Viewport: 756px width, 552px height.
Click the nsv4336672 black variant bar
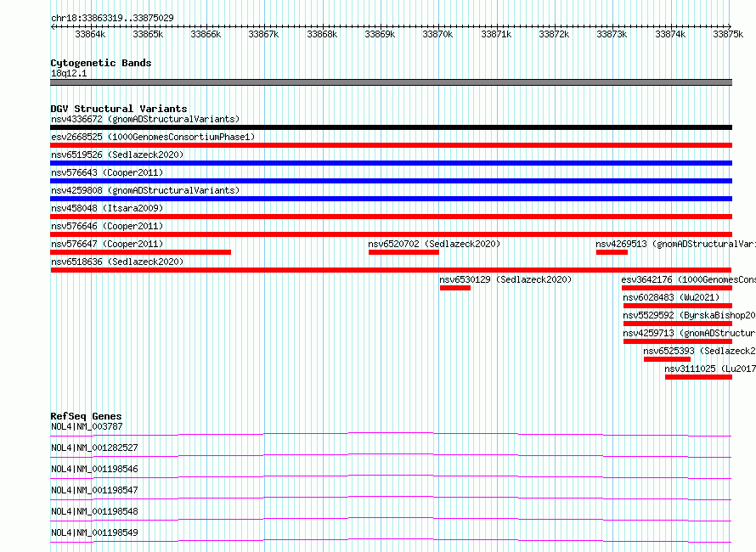[x=391, y=127]
